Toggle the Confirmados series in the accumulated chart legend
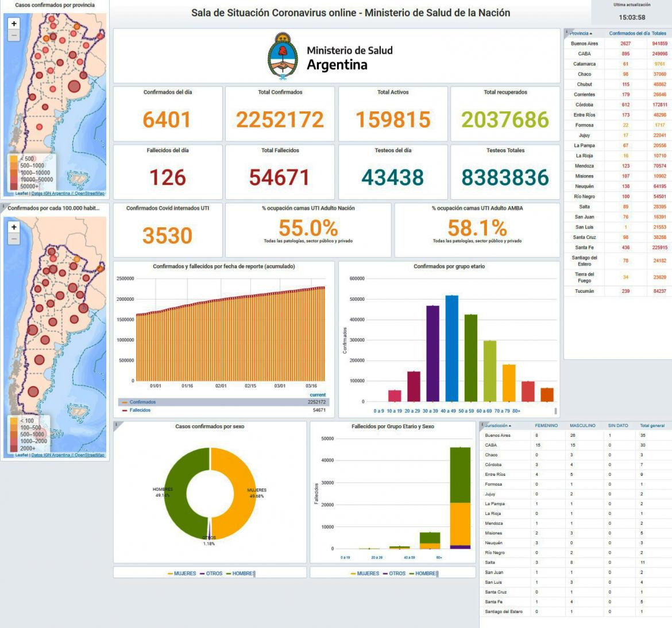This screenshot has height=628, width=672. coord(142,402)
